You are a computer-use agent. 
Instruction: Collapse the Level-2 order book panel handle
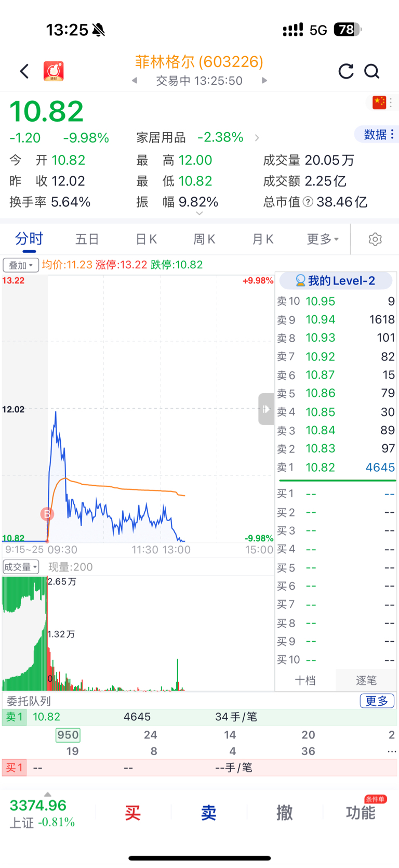click(x=266, y=409)
